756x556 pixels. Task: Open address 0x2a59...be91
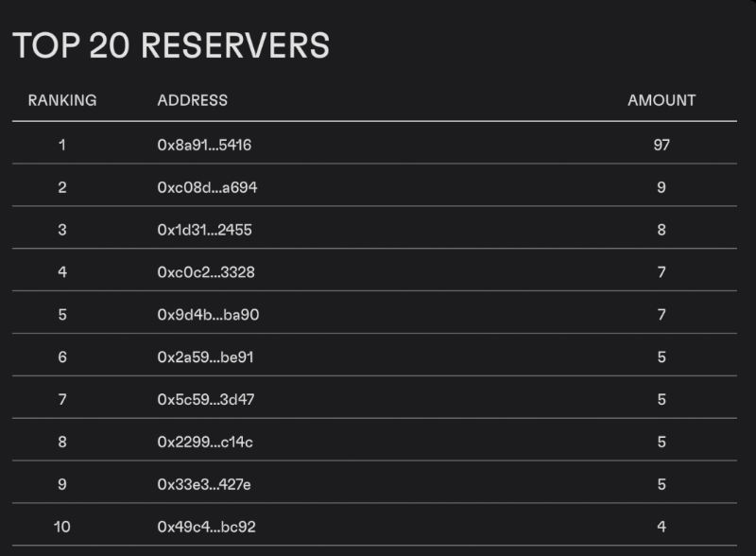point(206,357)
